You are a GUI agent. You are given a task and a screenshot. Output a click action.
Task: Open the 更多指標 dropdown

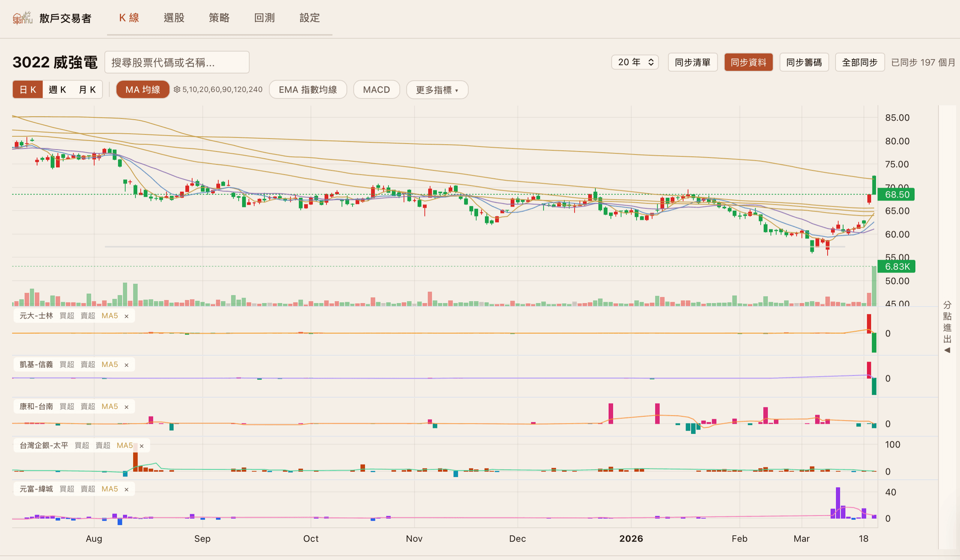tap(436, 90)
